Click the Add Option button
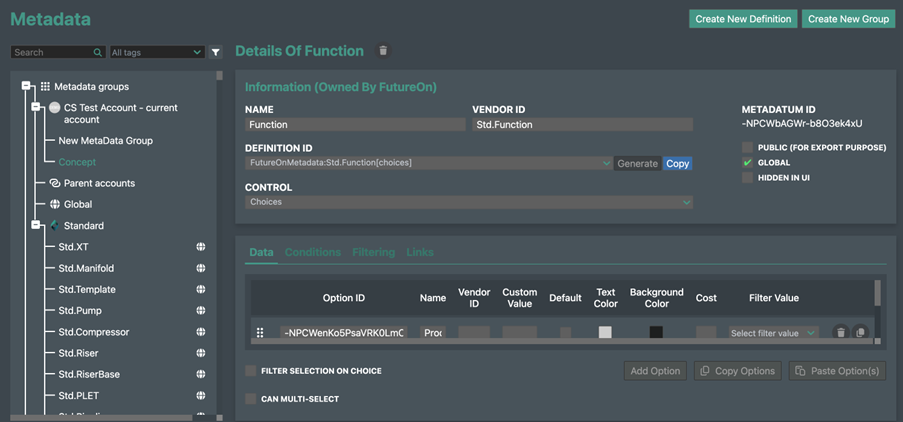The width and height of the screenshot is (903, 422). (x=655, y=371)
